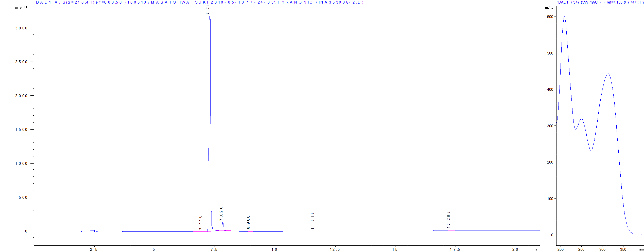Click the min label on the time axis
Image resolution: width=644 pixels, height=251 pixels.
click(532, 249)
